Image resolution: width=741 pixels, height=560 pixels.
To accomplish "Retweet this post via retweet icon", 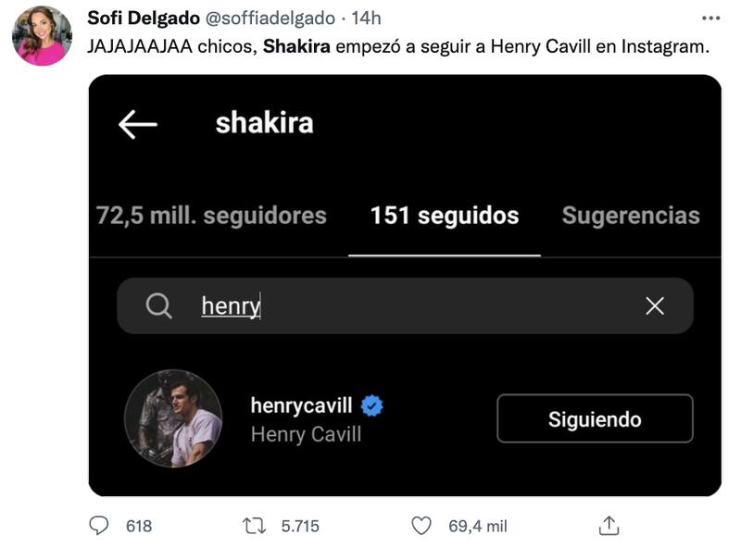I will pyautogui.click(x=254, y=526).
